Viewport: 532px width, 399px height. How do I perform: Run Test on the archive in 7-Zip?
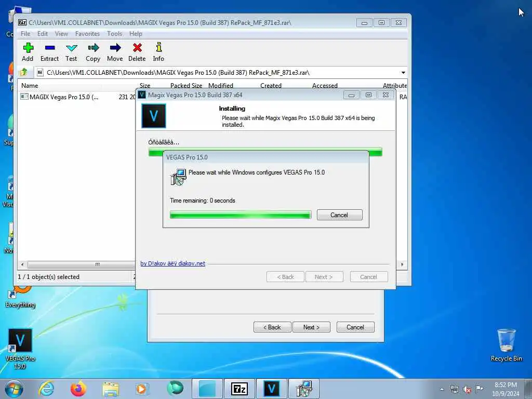pyautogui.click(x=71, y=52)
